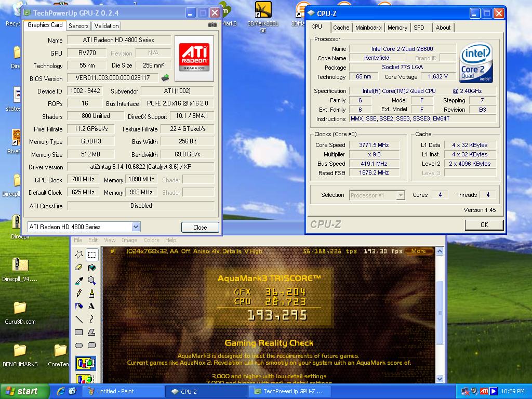Click the Paint scrollbar down arrow
532x399 pixels.
440,379
